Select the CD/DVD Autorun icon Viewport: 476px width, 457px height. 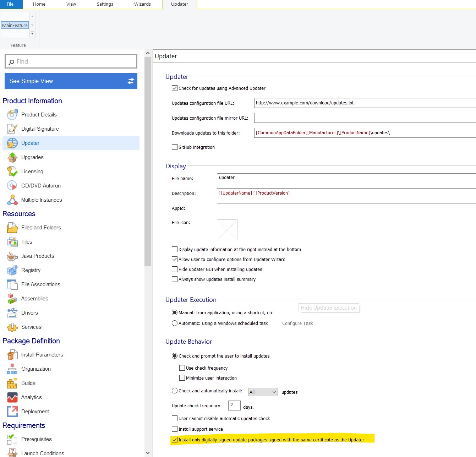(x=12, y=186)
